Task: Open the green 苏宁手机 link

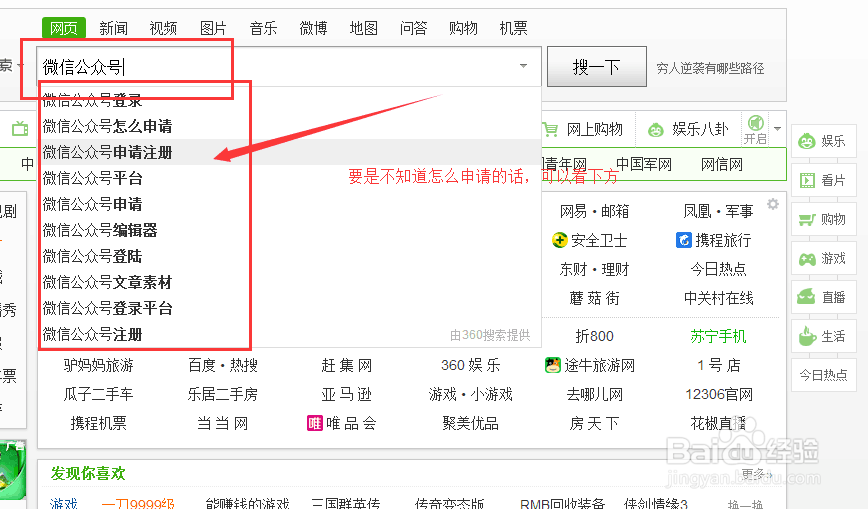Action: (x=719, y=336)
